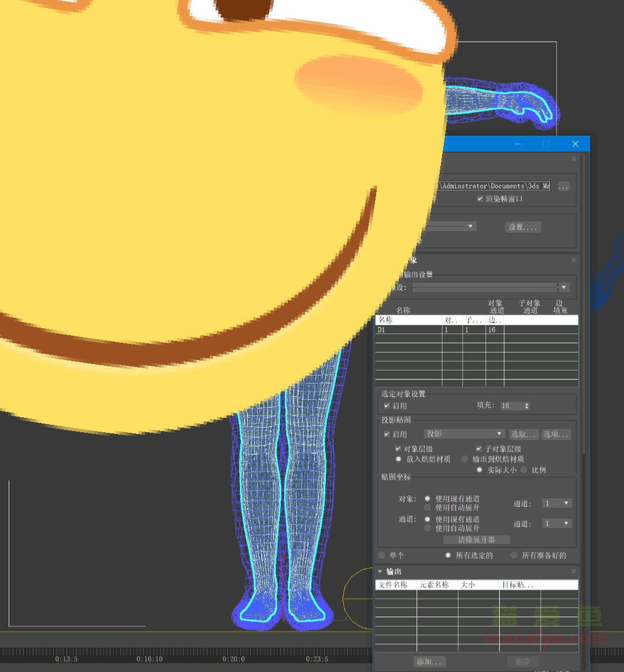Click the grip handle of the 输出 rollout

pos(574,571)
